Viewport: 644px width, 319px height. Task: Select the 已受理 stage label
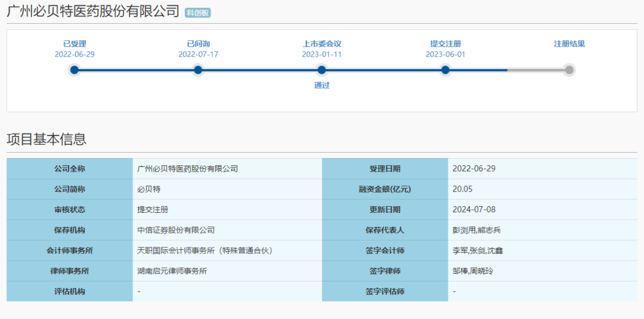pyautogui.click(x=75, y=44)
